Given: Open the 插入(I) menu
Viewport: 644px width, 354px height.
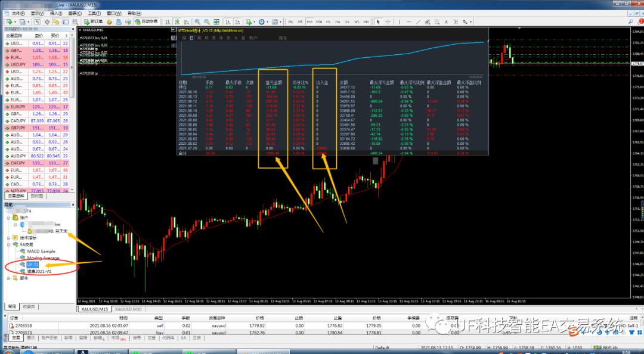Looking at the screenshot, I should coord(56,13).
